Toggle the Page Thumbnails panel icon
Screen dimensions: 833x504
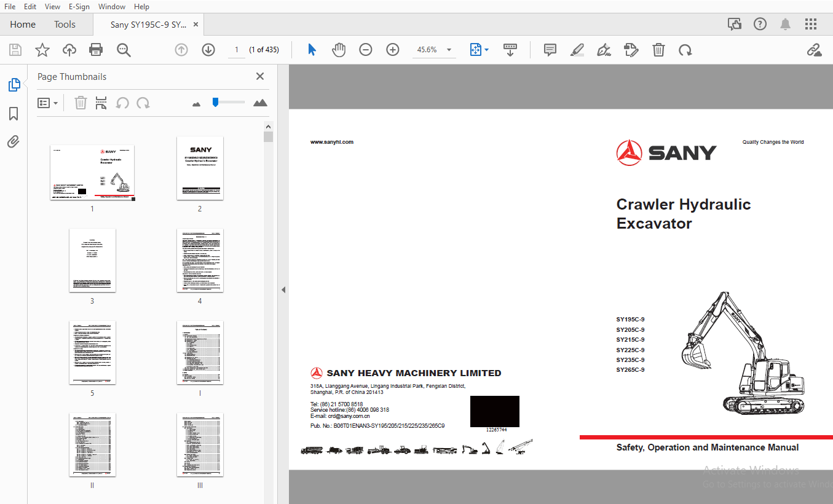[14, 85]
